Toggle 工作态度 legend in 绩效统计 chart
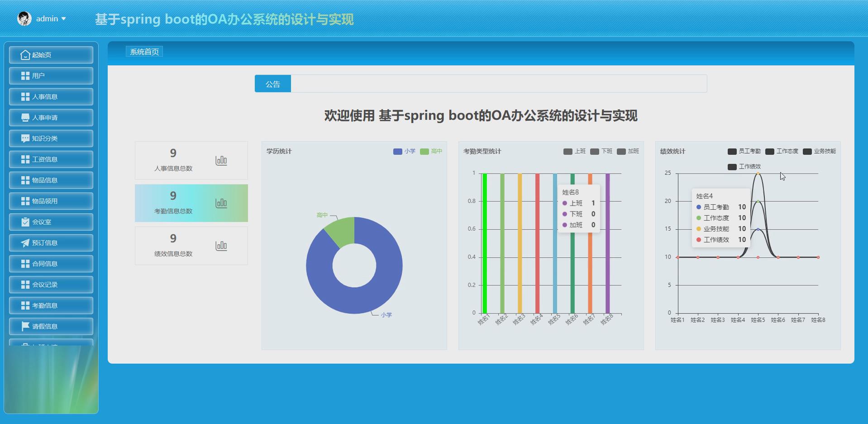This screenshot has width=868, height=424. click(782, 151)
